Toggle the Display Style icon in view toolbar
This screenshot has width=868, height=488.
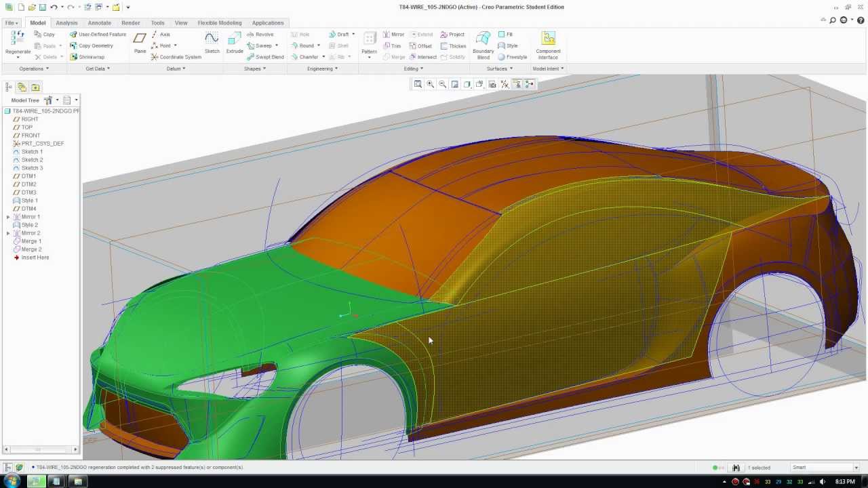[x=467, y=84]
